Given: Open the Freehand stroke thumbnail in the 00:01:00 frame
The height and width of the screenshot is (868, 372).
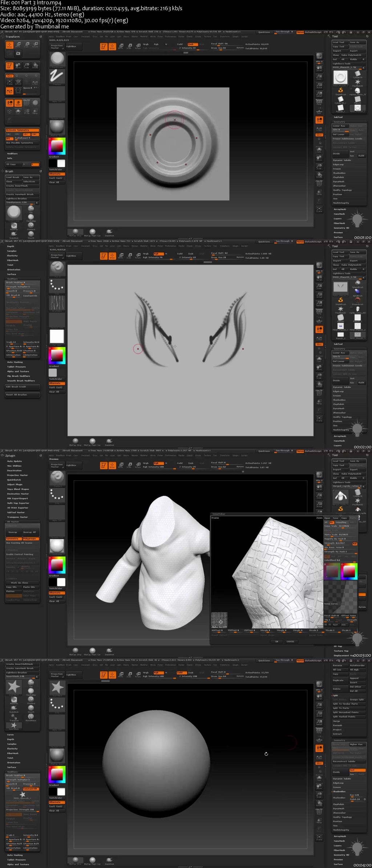Looking at the screenshot, I should (57, 76).
